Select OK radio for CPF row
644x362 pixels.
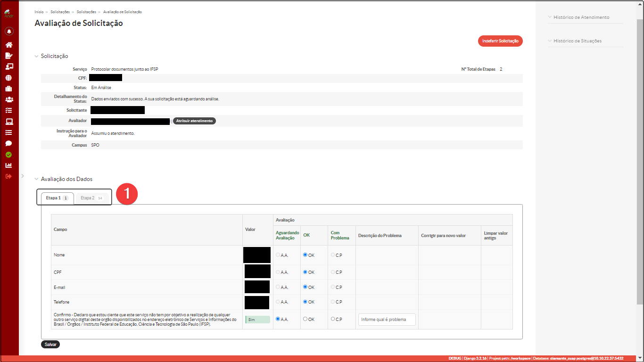click(305, 272)
